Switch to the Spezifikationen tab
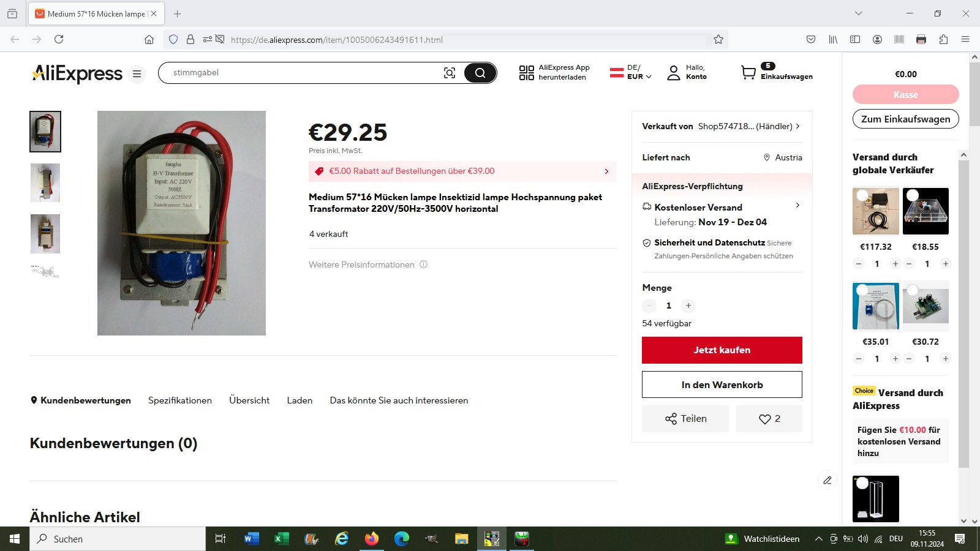 coord(180,400)
